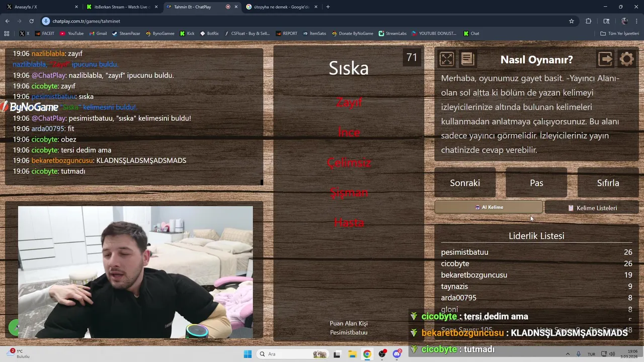Switch to itsBerkan Stream Kick tab

click(122, 7)
